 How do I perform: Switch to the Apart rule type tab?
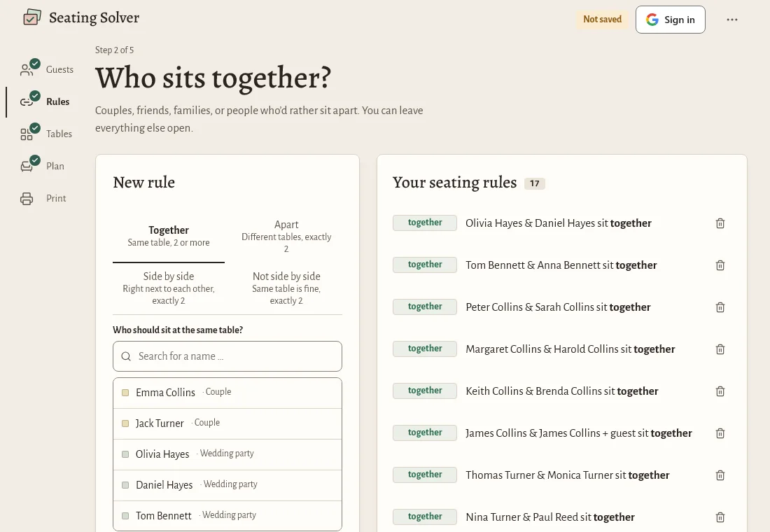(x=286, y=237)
